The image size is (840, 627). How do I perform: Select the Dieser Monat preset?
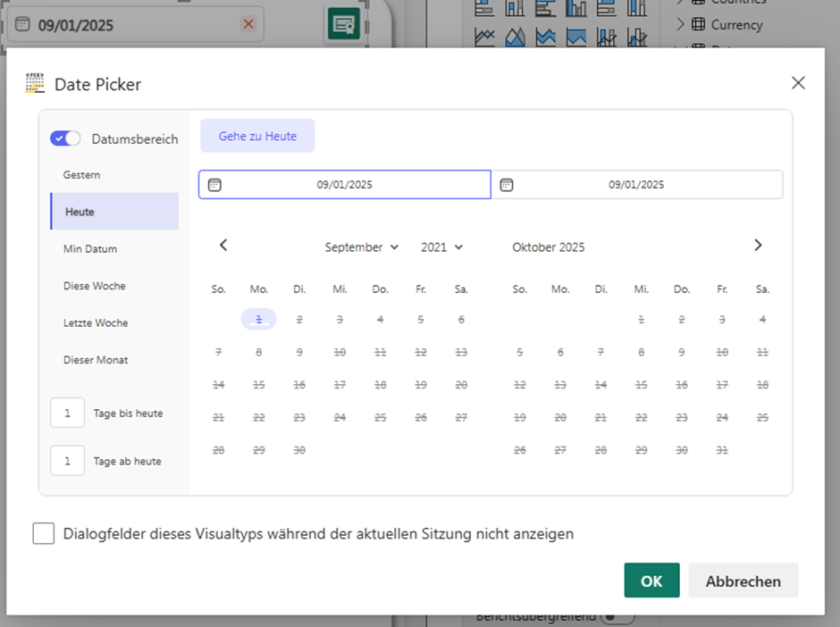(x=114, y=360)
